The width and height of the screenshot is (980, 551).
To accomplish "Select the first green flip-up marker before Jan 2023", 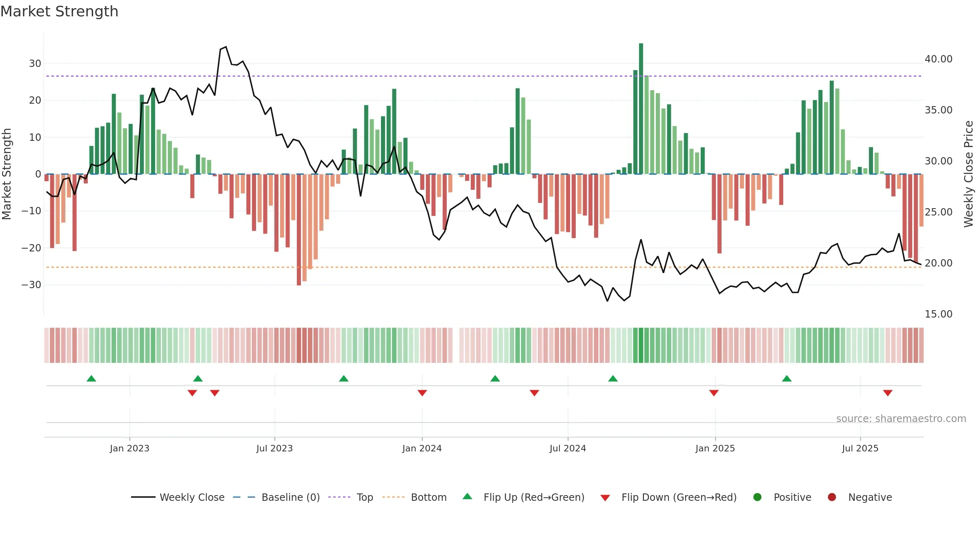I will pyautogui.click(x=91, y=378).
